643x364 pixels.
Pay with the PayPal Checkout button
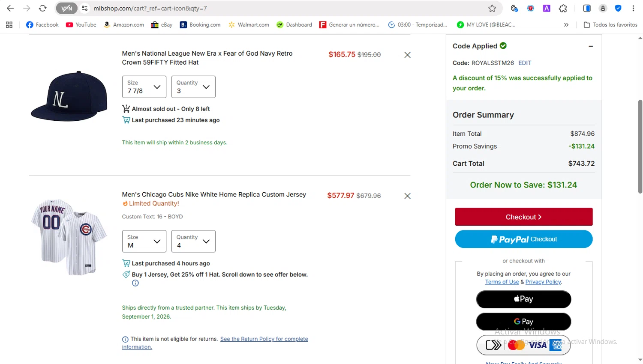click(x=523, y=239)
